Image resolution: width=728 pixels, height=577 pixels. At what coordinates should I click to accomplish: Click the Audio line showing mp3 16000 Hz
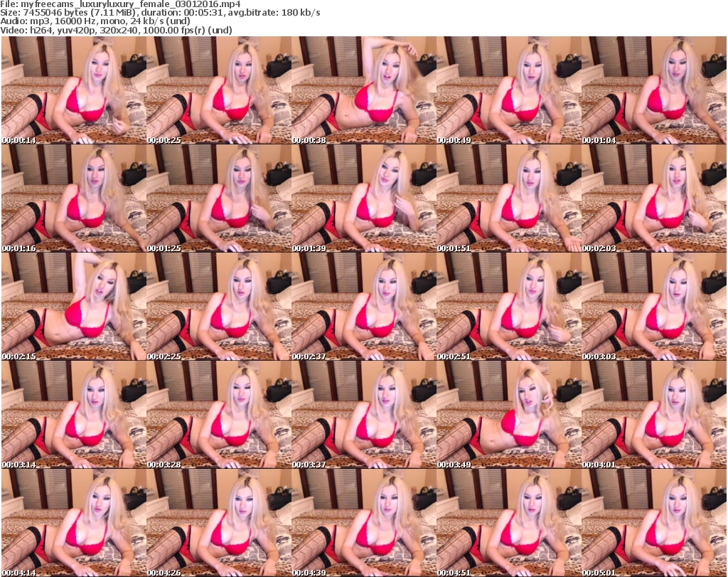95,21
